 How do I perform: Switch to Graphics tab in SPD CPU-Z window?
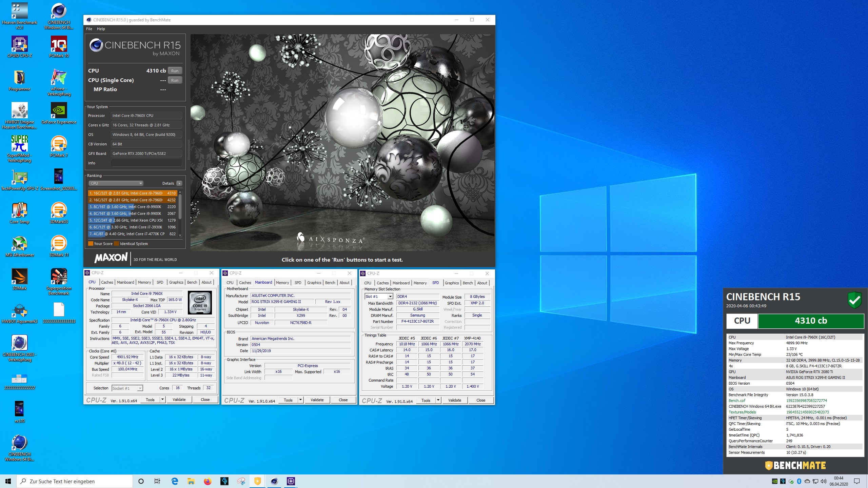tap(452, 283)
